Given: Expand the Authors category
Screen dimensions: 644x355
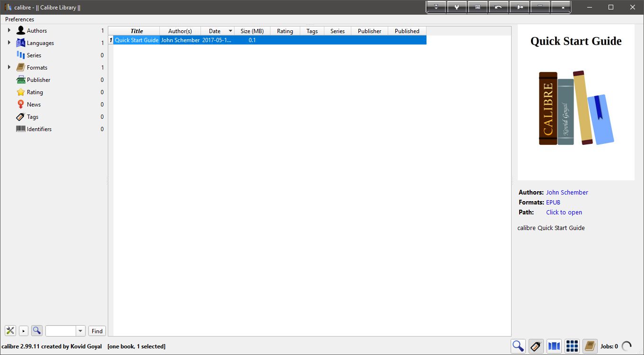Looking at the screenshot, I should (9, 30).
